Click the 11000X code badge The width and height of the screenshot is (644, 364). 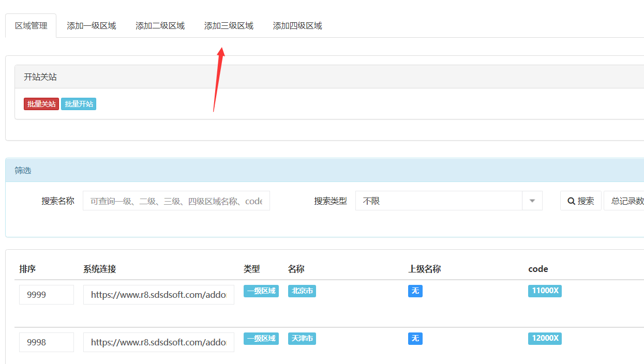click(545, 291)
